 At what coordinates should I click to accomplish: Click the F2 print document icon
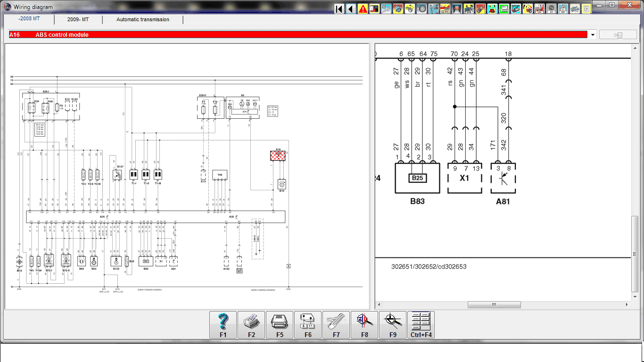point(251,324)
